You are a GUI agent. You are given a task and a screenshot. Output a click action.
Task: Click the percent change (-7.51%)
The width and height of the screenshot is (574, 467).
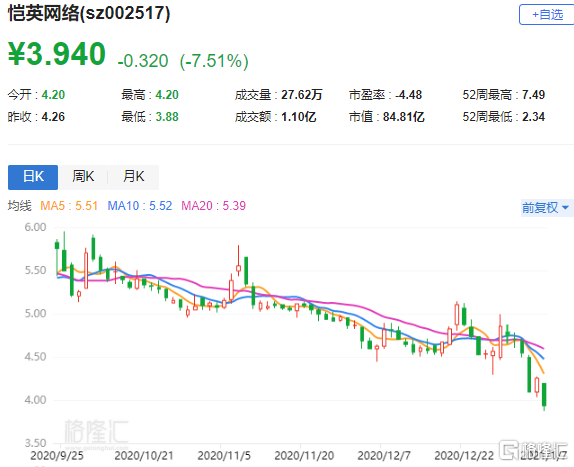pos(214,61)
